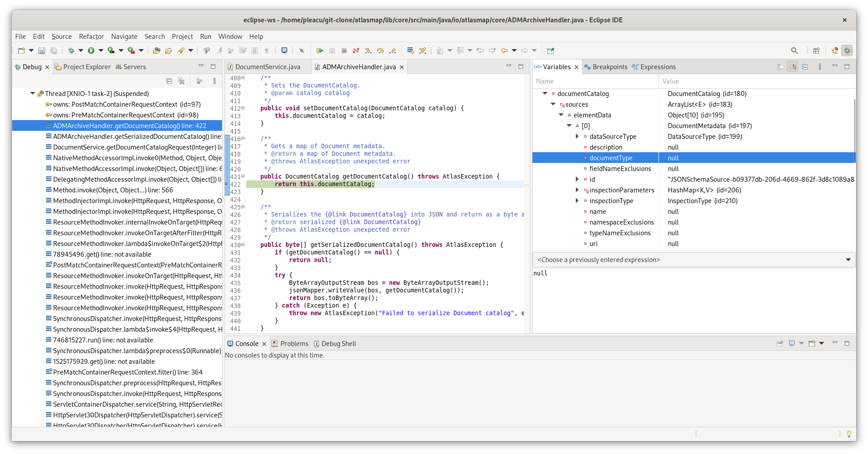Toggle Block Selection Mode icon

tap(255, 50)
